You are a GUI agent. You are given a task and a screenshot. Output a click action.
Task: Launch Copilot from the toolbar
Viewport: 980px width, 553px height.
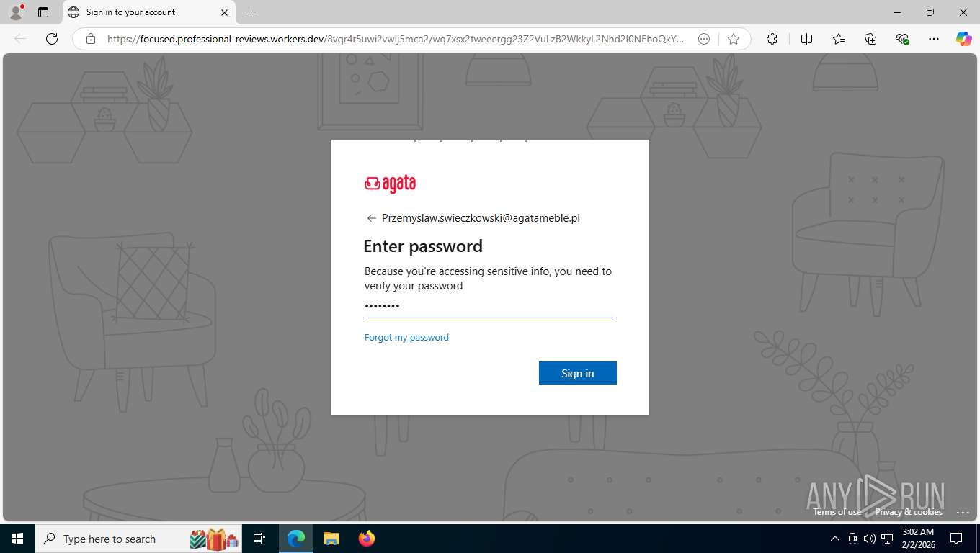tap(963, 39)
